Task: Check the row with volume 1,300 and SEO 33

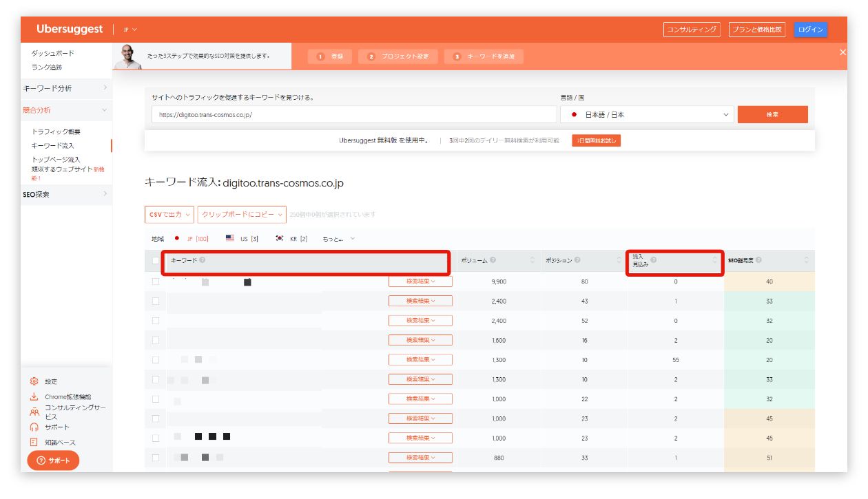Action: click(x=156, y=379)
